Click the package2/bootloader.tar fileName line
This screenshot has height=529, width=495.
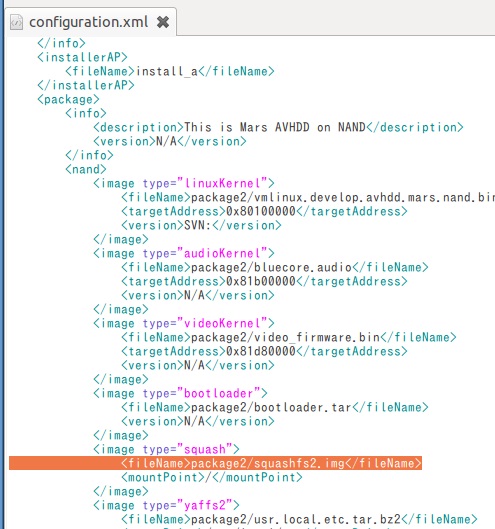(x=275, y=407)
